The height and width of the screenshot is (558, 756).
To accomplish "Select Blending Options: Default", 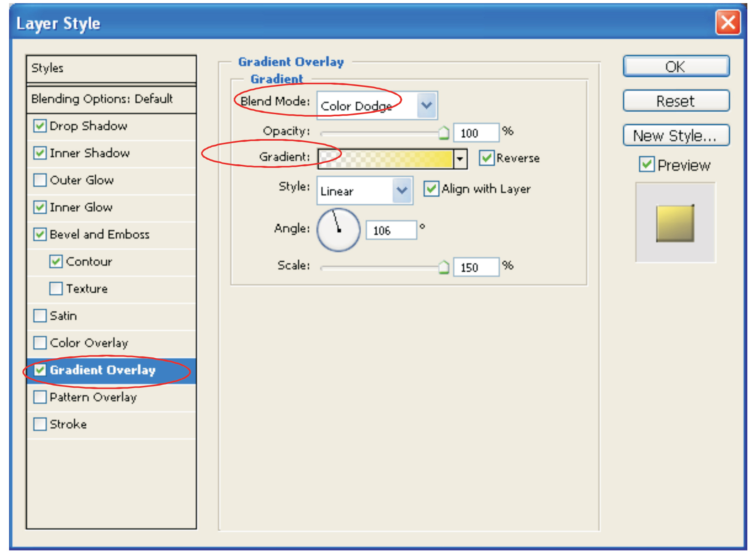I will tap(102, 99).
